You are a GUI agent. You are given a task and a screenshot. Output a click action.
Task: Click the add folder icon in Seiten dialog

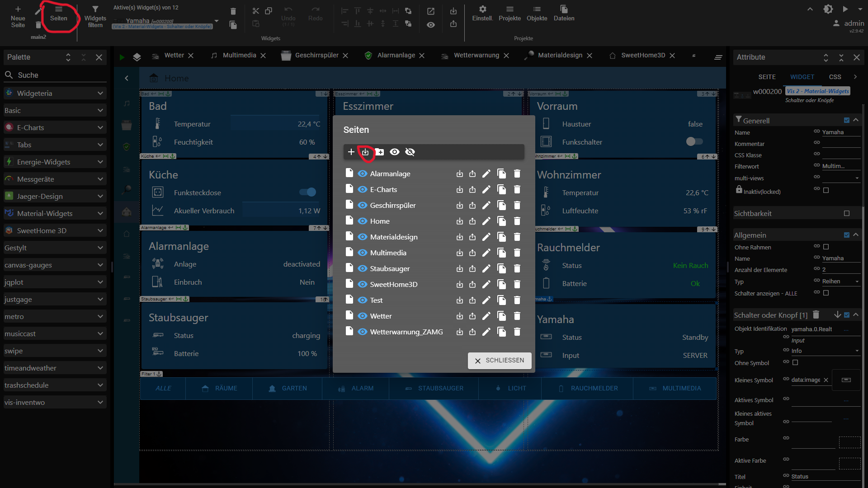tap(380, 152)
